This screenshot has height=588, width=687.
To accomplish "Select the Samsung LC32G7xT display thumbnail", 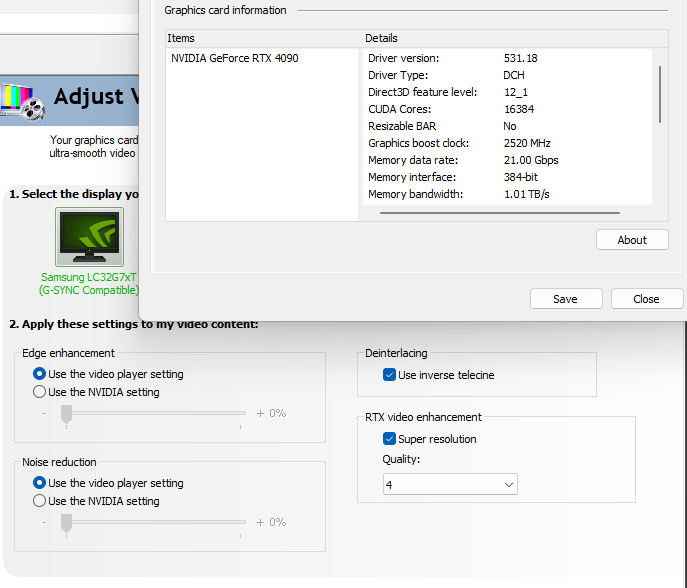I will click(89, 237).
